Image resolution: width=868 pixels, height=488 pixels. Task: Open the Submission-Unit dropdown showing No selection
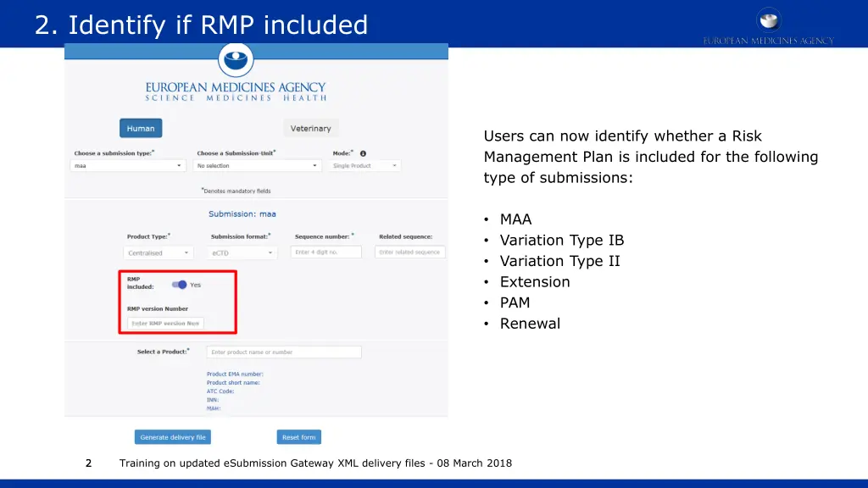257,165
